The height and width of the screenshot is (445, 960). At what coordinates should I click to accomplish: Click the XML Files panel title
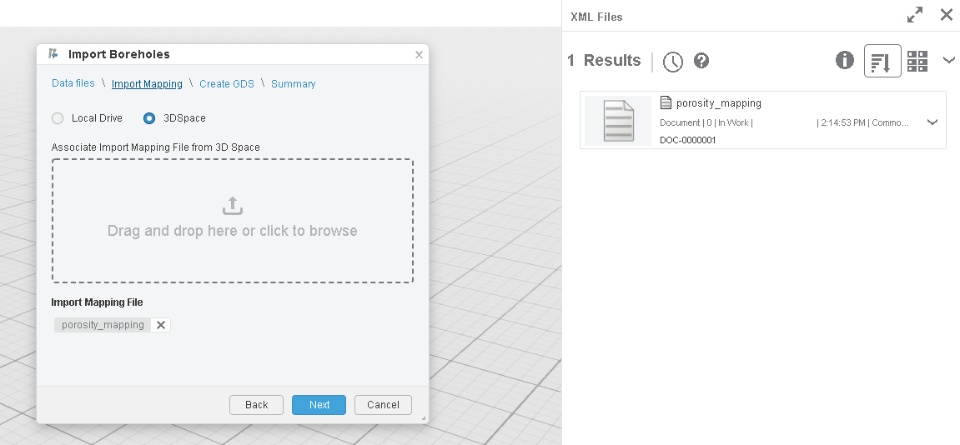[x=596, y=17]
